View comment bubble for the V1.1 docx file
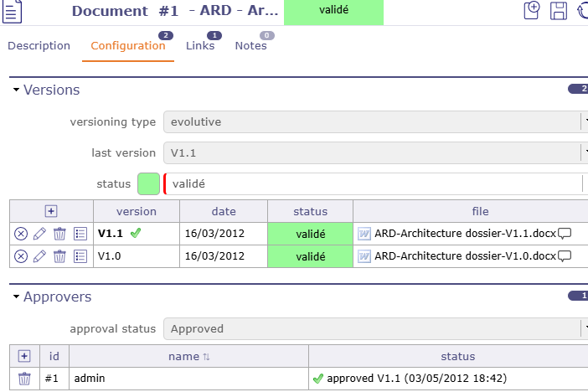The width and height of the screenshot is (588, 392). pyautogui.click(x=565, y=234)
